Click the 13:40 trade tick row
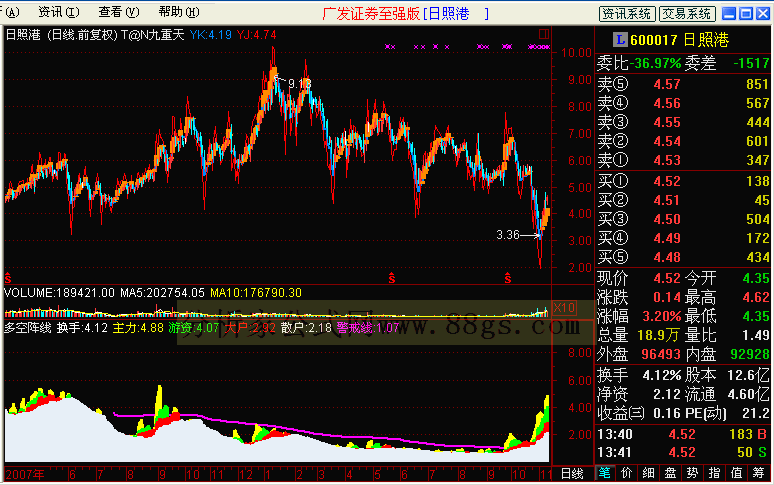Screen dimensions: 774x485 (x=682, y=434)
